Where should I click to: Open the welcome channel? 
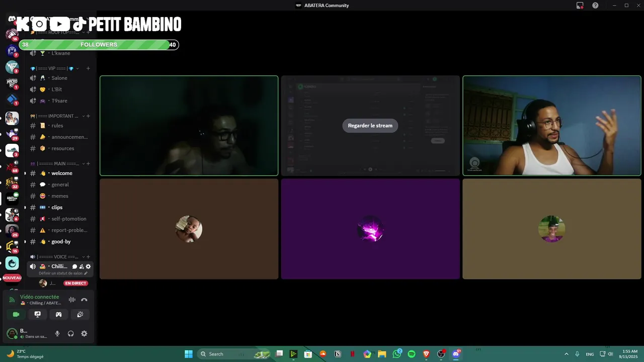tap(60, 173)
